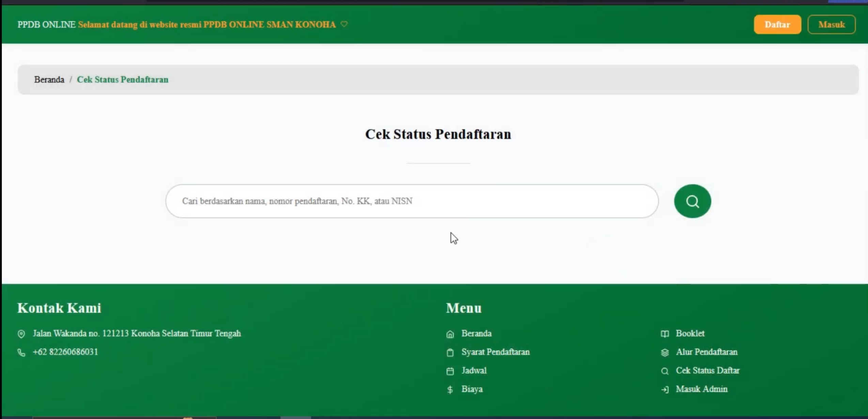Open the Masuk Admin footer link

click(x=701, y=389)
